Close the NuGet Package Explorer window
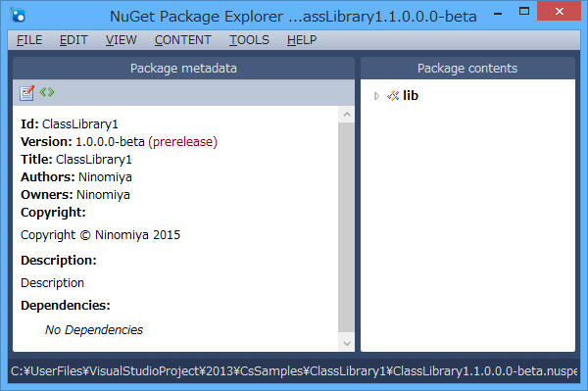 [560, 11]
